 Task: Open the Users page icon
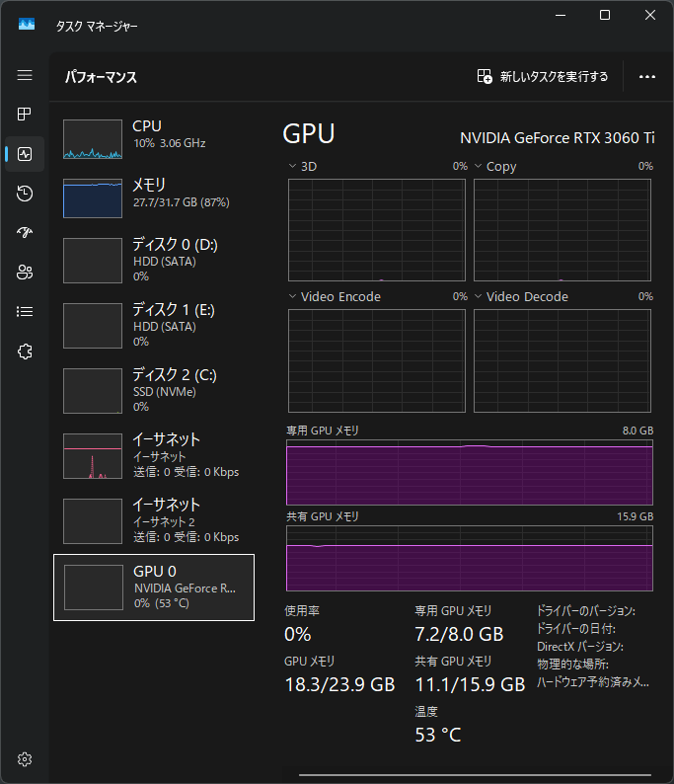tap(25, 272)
